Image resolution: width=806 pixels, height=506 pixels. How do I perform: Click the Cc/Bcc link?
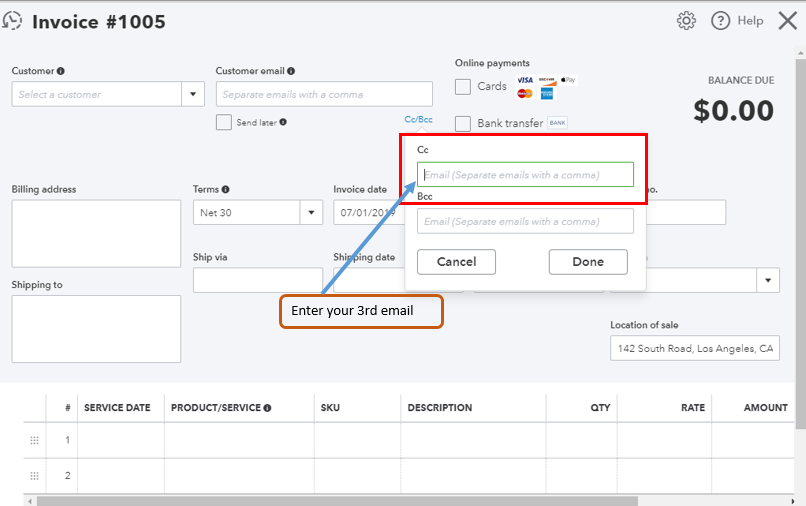point(418,119)
